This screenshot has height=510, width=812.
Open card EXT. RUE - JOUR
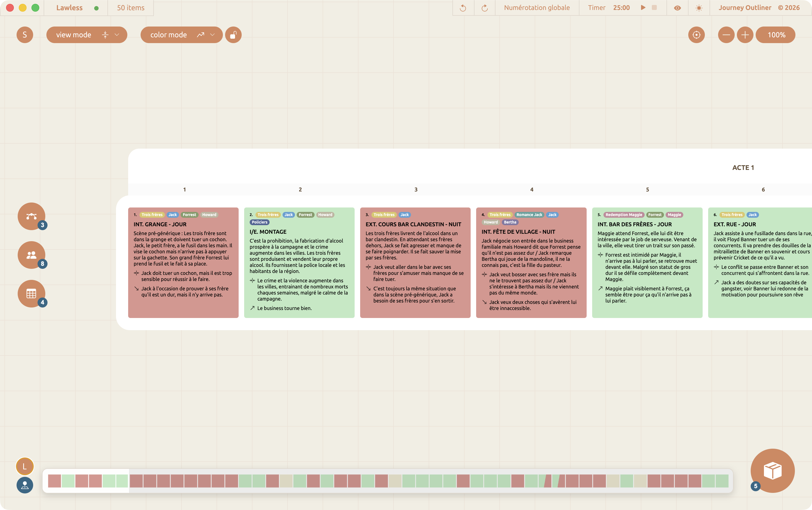pos(760,263)
